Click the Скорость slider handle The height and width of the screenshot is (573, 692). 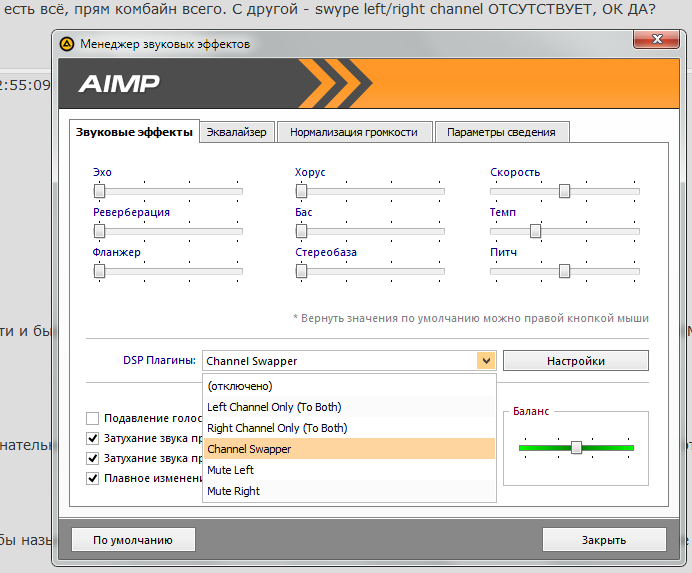coord(564,191)
